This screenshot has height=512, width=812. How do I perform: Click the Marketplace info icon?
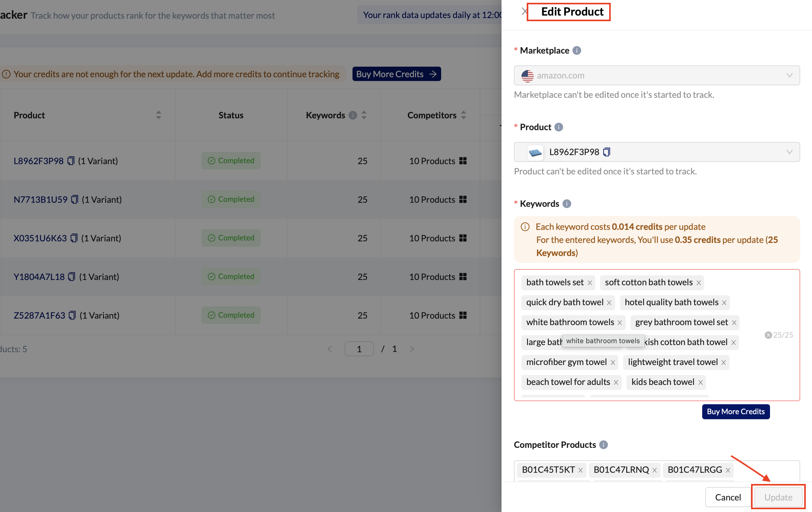click(576, 51)
